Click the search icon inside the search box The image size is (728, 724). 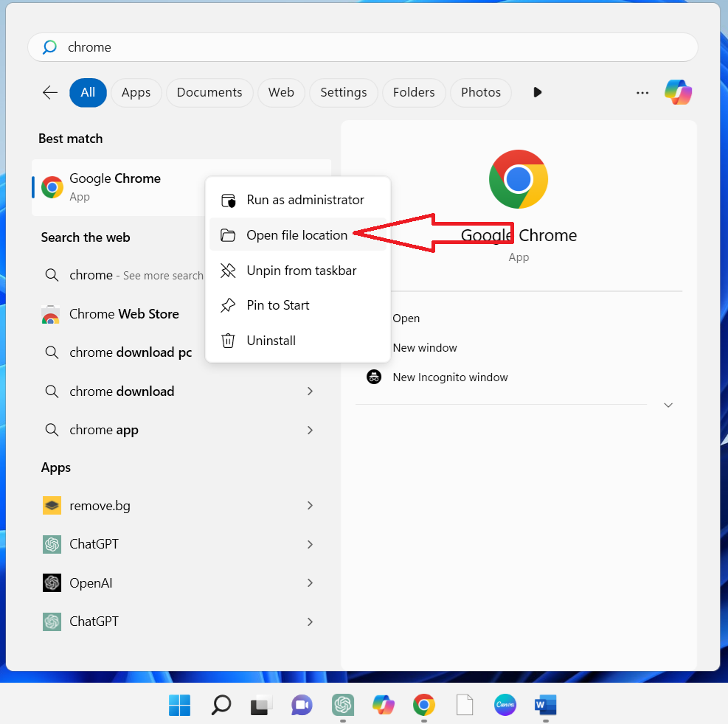49,47
